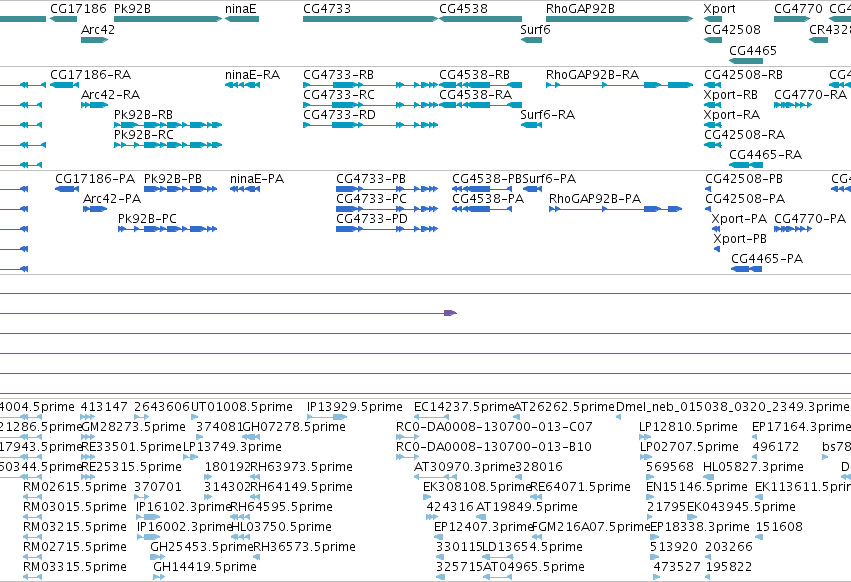Select the EC14237.5prime cDNA feature

click(x=431, y=416)
